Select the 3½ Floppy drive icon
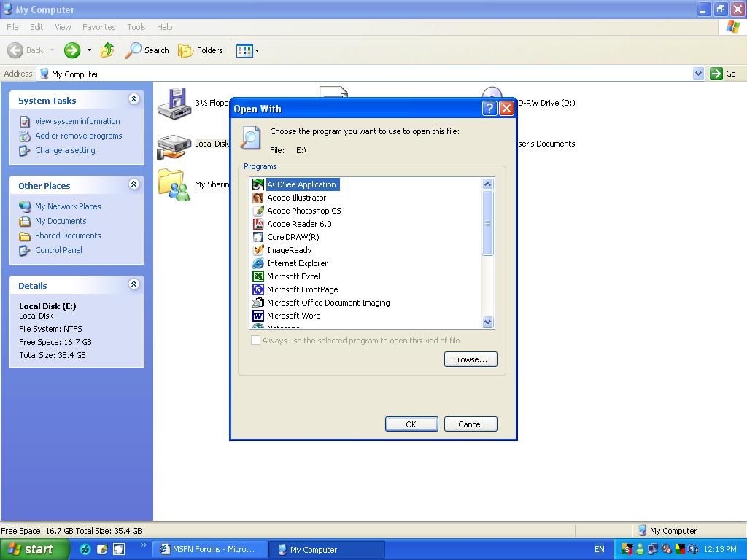 174,104
